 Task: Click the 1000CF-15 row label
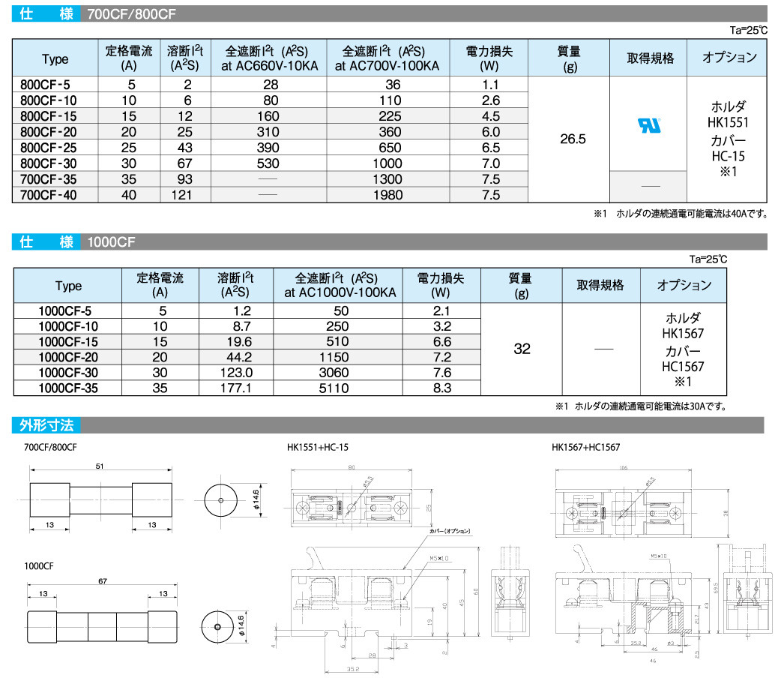pyautogui.click(x=68, y=342)
